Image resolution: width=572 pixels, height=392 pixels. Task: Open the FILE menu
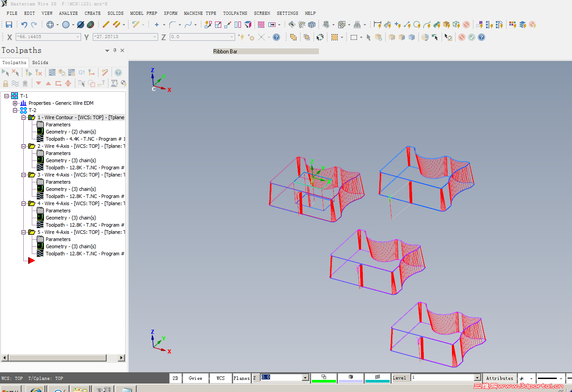pyautogui.click(x=12, y=13)
